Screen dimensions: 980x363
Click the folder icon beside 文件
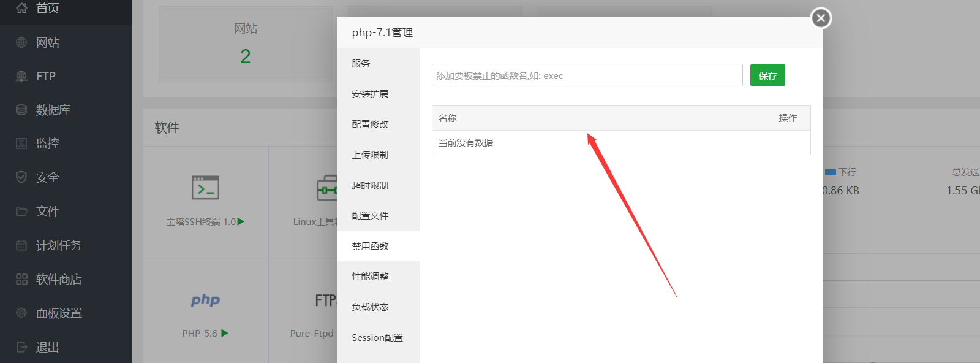(21, 212)
